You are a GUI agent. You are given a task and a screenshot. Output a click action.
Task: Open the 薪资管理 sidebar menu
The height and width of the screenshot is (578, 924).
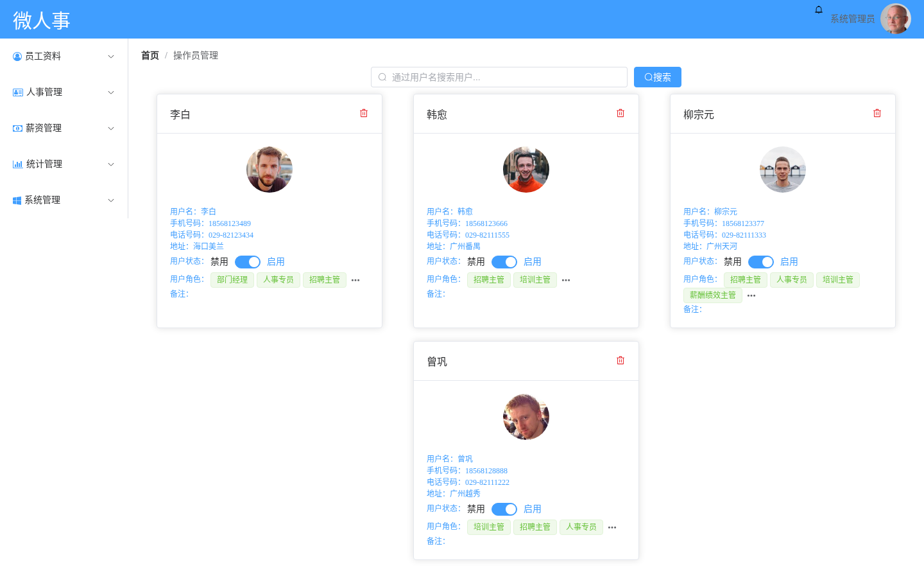(64, 128)
